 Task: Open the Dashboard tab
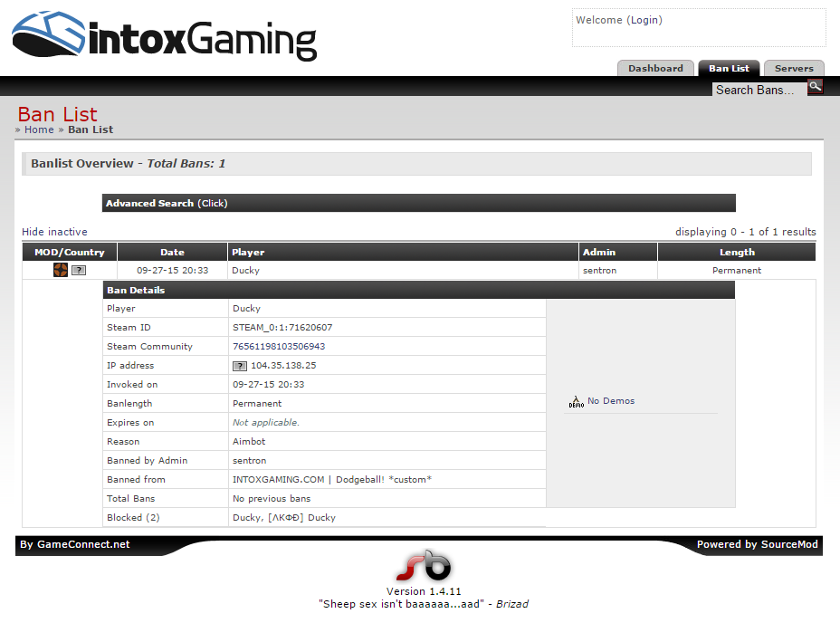[x=655, y=69]
